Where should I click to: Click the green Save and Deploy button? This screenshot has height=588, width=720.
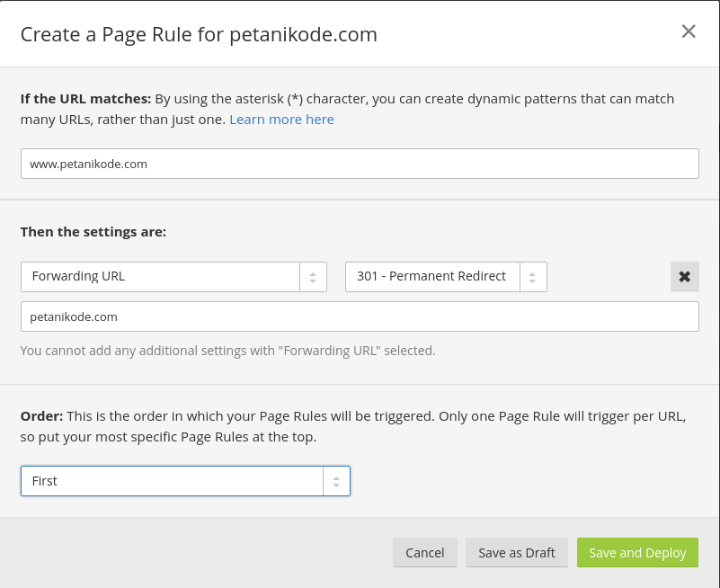click(x=637, y=553)
